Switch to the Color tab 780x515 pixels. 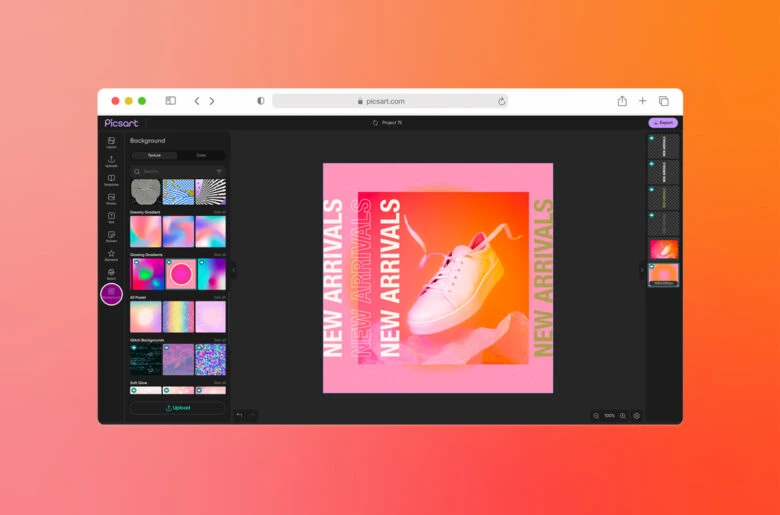pos(201,155)
